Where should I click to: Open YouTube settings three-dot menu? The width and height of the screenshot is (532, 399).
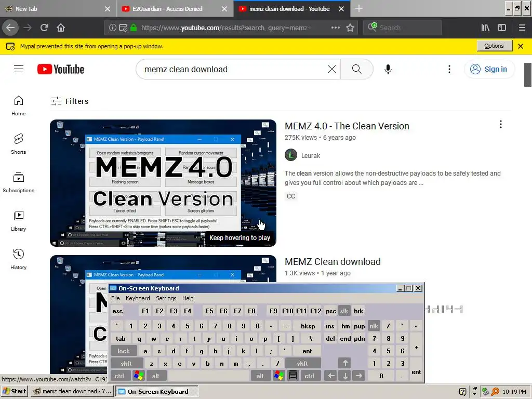pyautogui.click(x=449, y=69)
